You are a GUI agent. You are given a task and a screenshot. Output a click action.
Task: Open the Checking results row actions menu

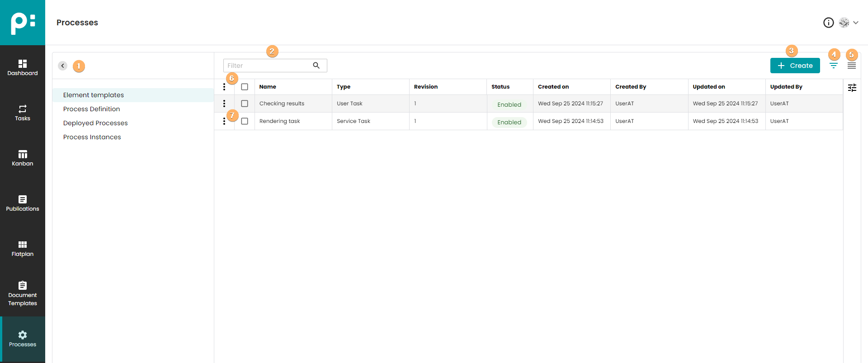224,104
